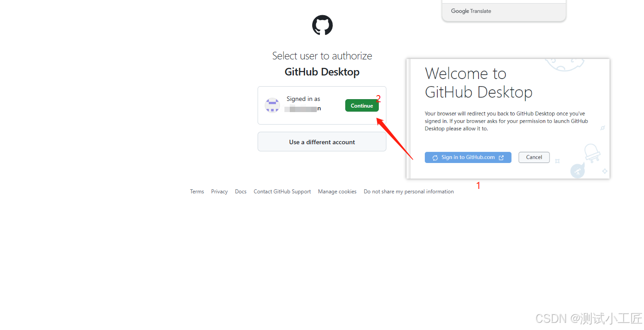
Task: Click the 'GitHub Desktop' bold heading
Action: coord(322,72)
